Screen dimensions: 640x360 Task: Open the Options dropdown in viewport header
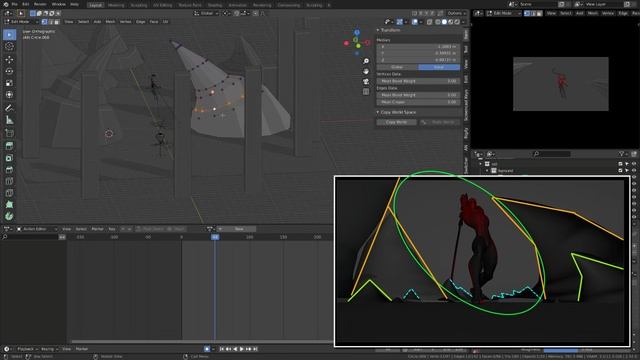(x=456, y=13)
